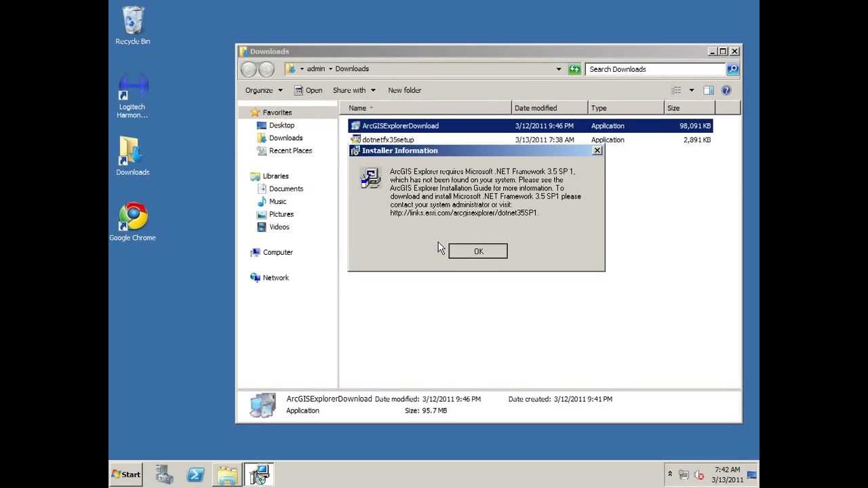Select Network in navigation pane
Screen dimensions: 868x488
pos(269,278)
